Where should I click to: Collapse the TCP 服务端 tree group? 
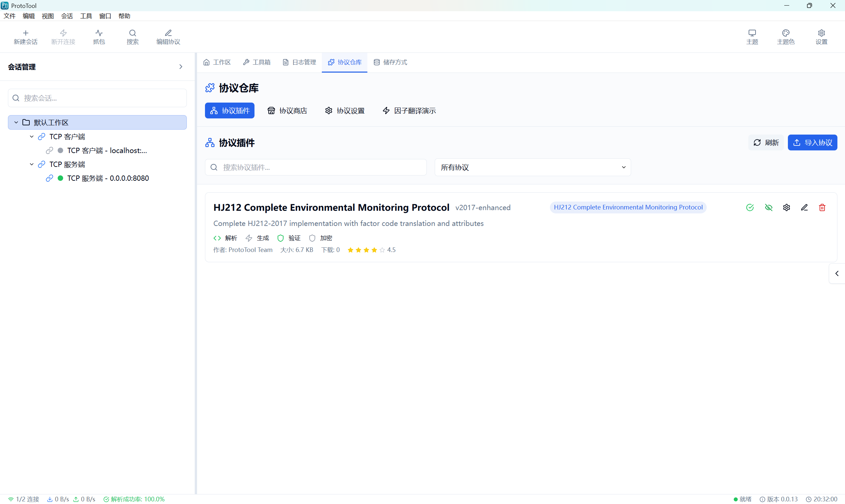[32, 164]
